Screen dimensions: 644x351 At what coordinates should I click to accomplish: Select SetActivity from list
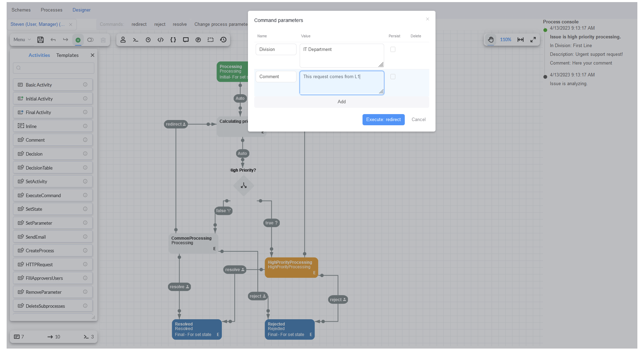(53, 181)
